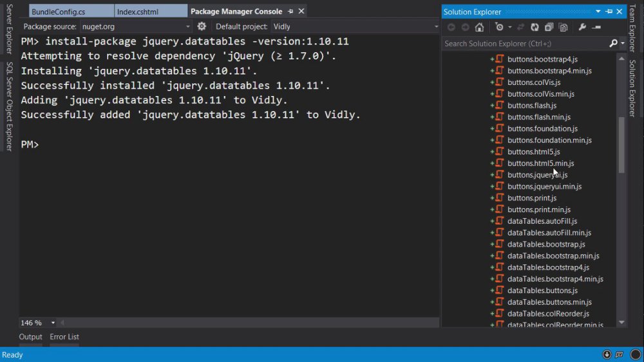Open the Package source dropdown nuget.org

coord(136,26)
